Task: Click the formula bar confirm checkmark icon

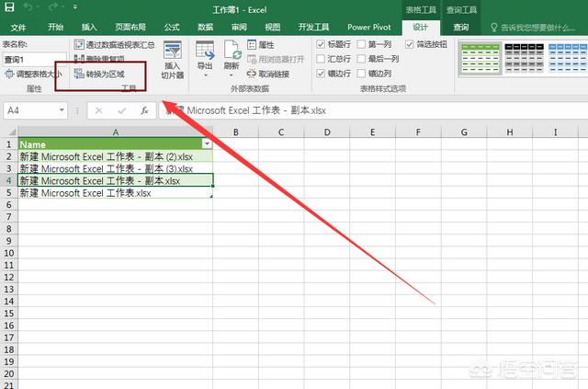Action: (x=122, y=110)
